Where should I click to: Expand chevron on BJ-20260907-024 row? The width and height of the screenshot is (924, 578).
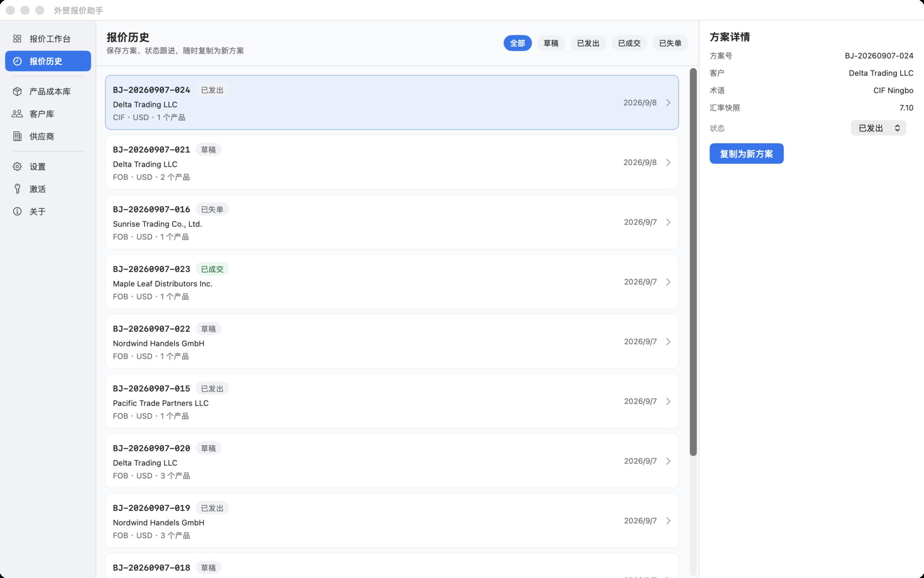[x=668, y=103]
